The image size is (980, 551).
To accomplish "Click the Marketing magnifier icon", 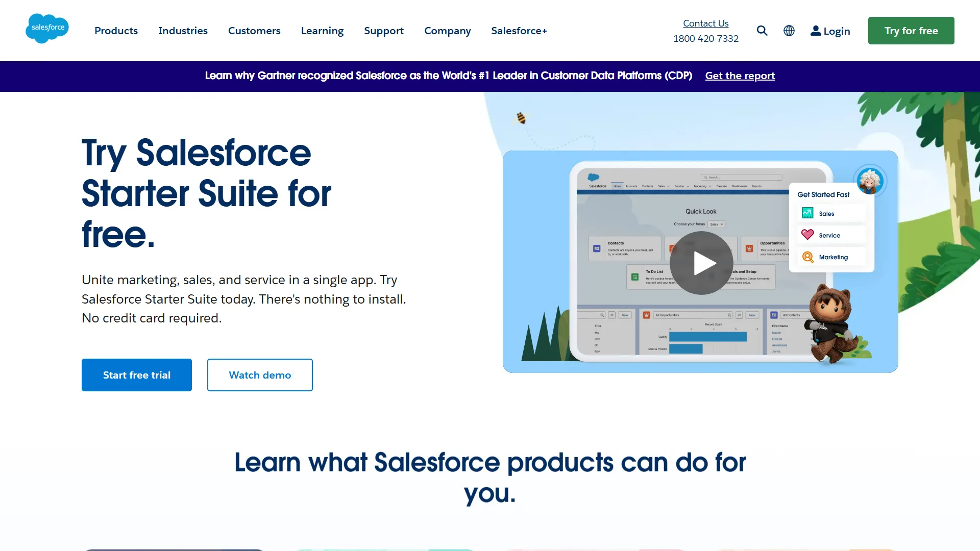I will click(807, 257).
